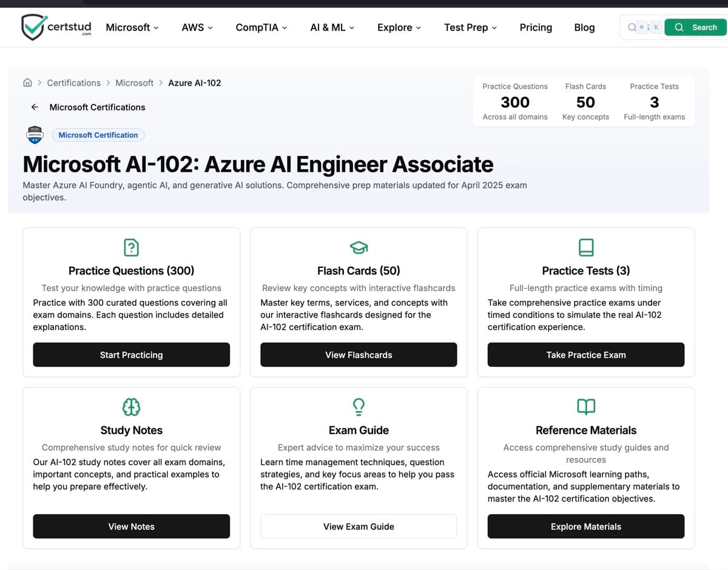Click the back arrow beside Microsoft Certifications

tap(35, 107)
